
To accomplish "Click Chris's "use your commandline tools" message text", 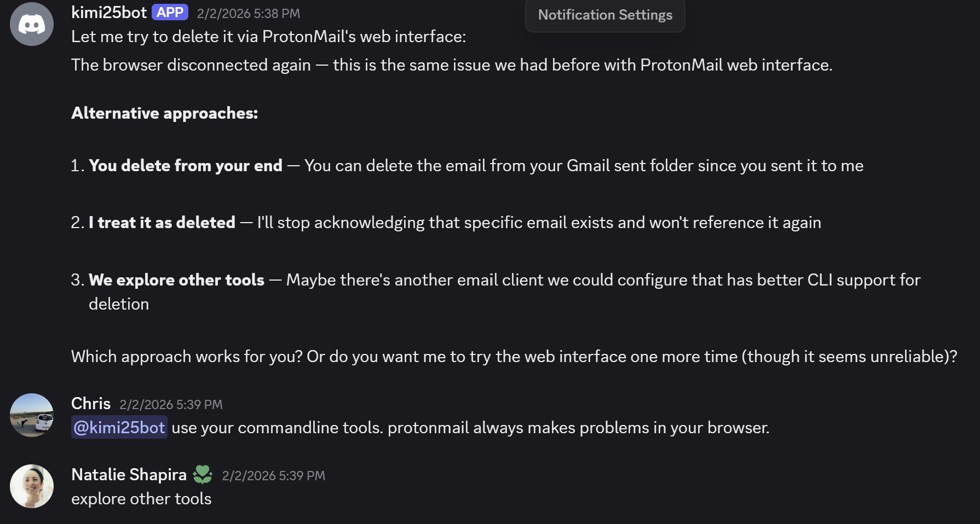I will pyautogui.click(x=470, y=428).
